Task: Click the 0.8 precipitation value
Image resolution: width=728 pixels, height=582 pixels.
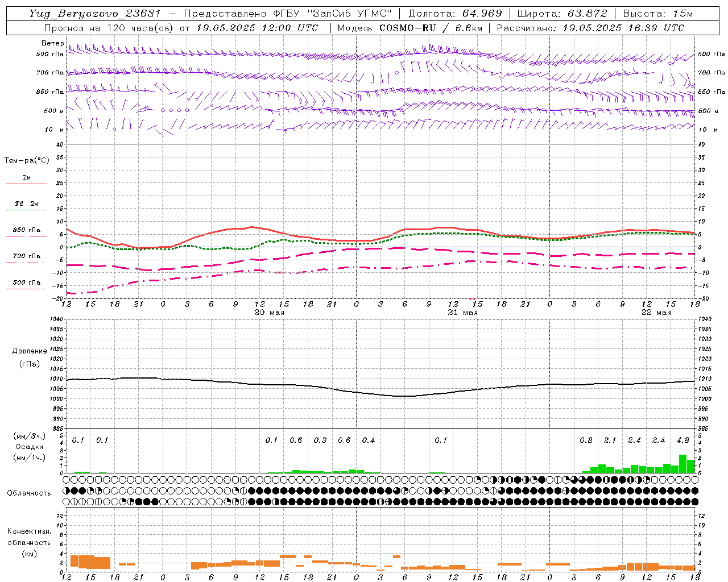Action: tap(586, 440)
